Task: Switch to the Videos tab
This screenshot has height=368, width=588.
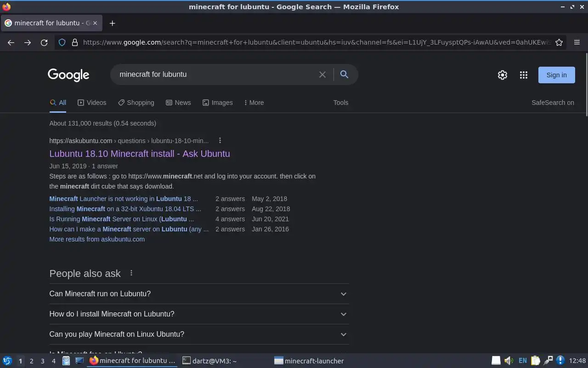Action: pos(92,103)
